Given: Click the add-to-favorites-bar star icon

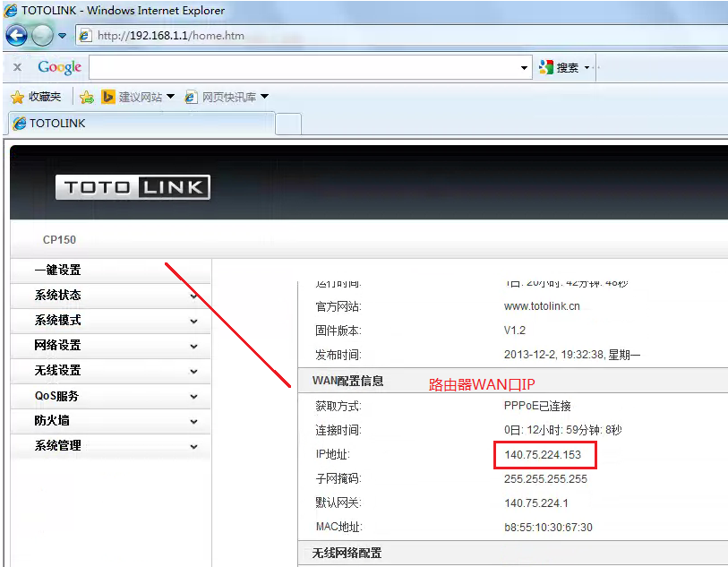Looking at the screenshot, I should point(87,97).
